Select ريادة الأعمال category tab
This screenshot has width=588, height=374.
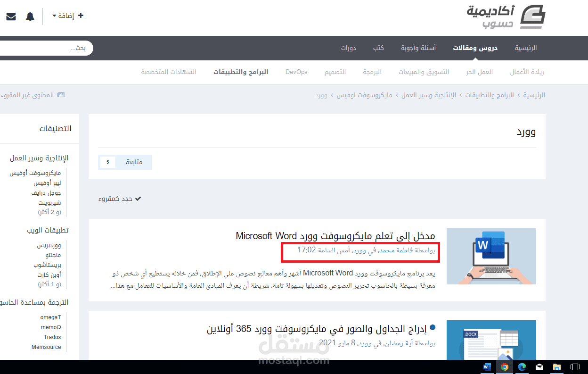pyautogui.click(x=527, y=72)
